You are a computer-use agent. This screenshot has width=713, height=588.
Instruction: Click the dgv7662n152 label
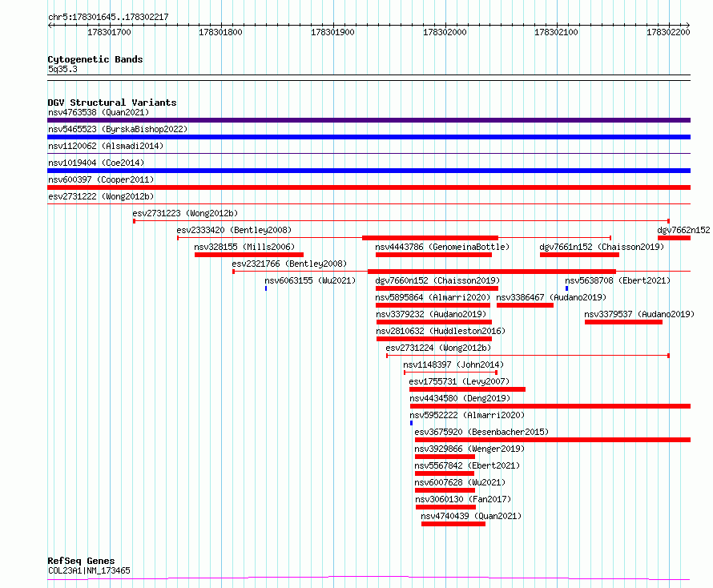tap(683, 230)
